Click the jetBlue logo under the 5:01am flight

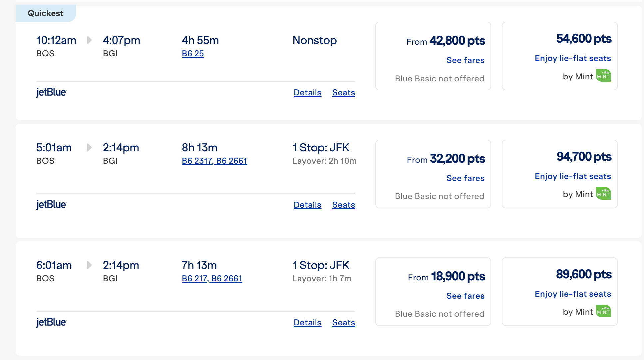point(51,204)
